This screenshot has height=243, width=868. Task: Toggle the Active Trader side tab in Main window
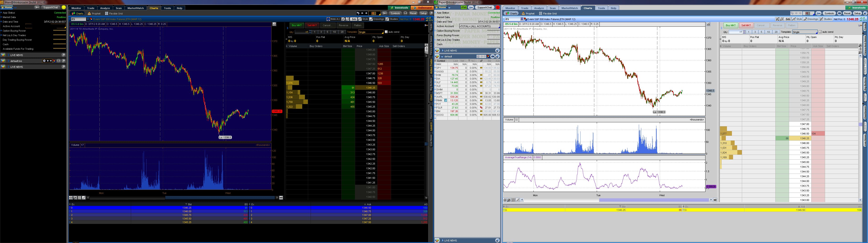pos(431,66)
